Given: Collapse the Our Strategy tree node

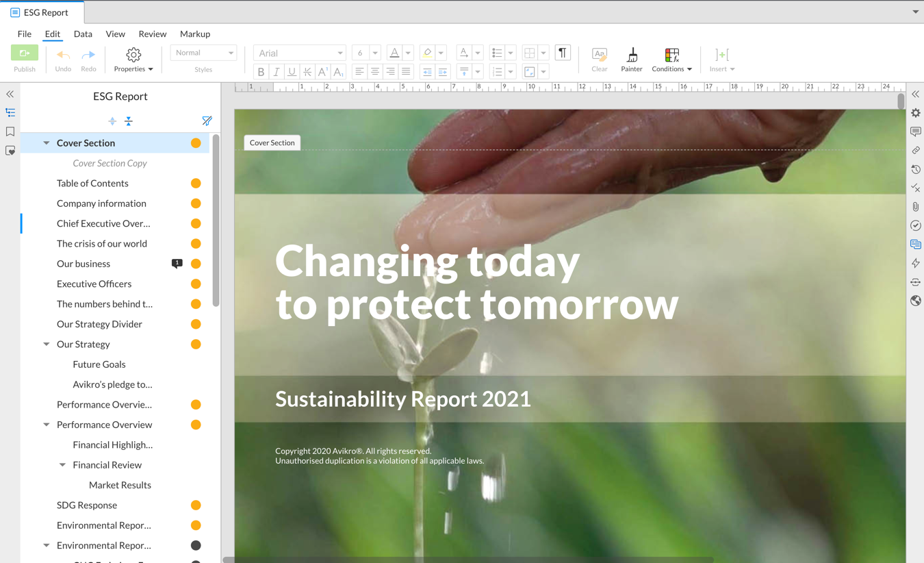Looking at the screenshot, I should 47,345.
